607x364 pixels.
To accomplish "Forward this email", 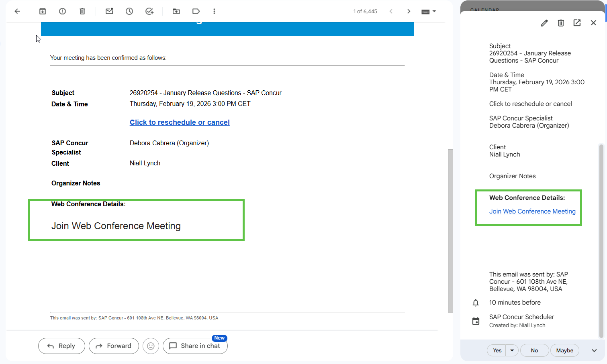I will click(x=114, y=346).
